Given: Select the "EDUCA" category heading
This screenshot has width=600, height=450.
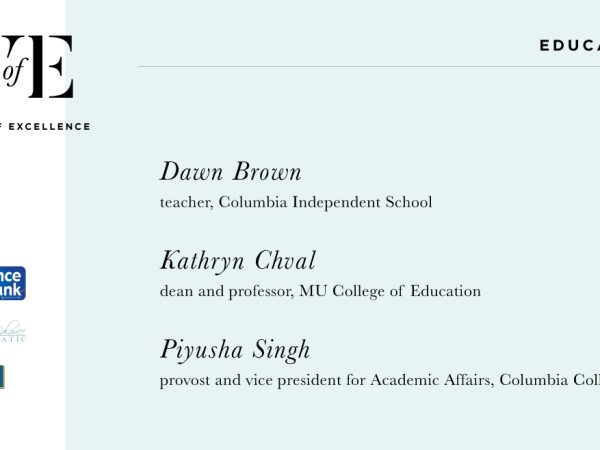Looking at the screenshot, I should point(570,46).
